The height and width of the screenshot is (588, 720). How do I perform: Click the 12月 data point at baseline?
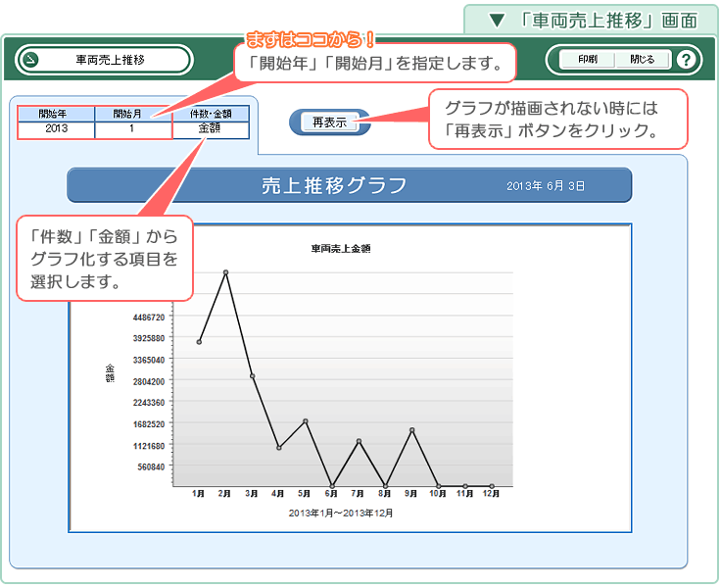point(492,486)
